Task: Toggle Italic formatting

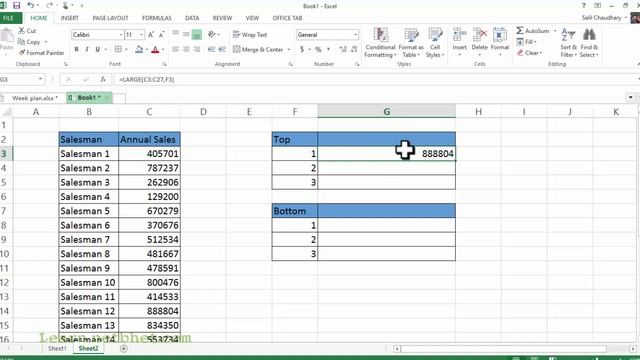Action: (87, 49)
